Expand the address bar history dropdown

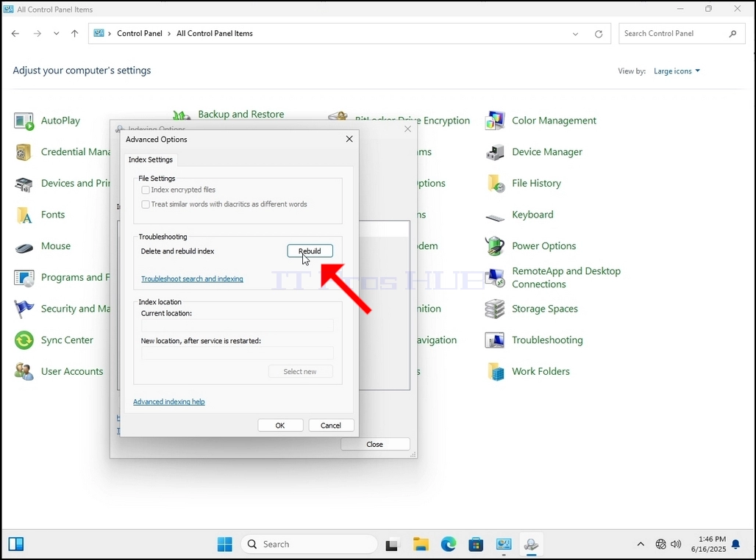coord(575,34)
